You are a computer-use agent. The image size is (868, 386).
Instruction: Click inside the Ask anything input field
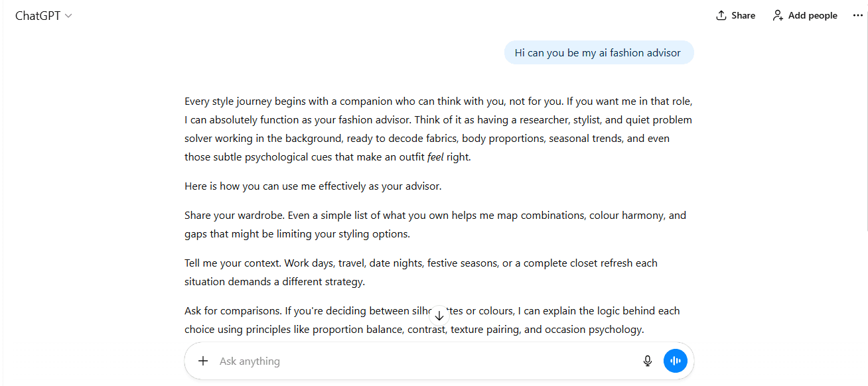tap(398, 361)
